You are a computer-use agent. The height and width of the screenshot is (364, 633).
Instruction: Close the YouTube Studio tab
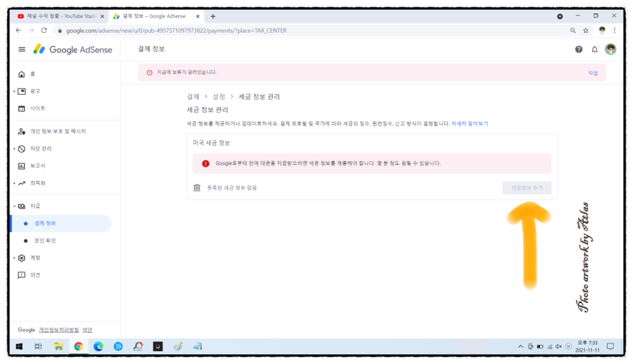coord(102,16)
